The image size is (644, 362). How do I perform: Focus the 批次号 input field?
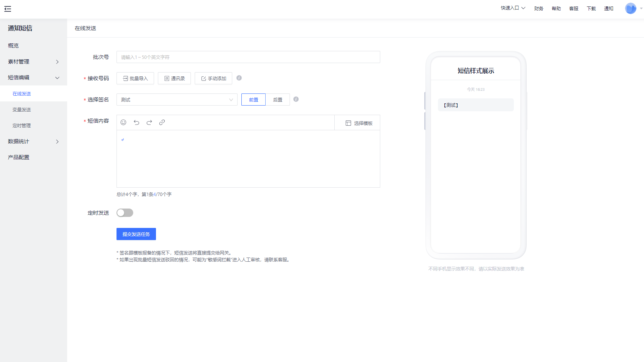[x=248, y=57]
